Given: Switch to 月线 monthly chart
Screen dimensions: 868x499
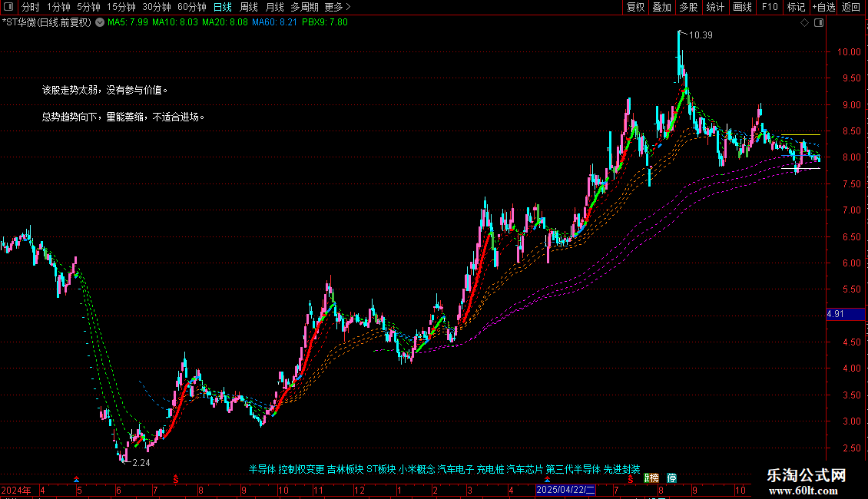Looking at the screenshot, I should pos(274,7).
